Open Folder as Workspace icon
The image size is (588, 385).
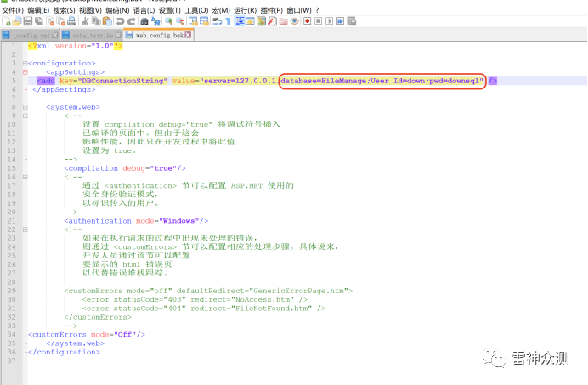(284, 21)
